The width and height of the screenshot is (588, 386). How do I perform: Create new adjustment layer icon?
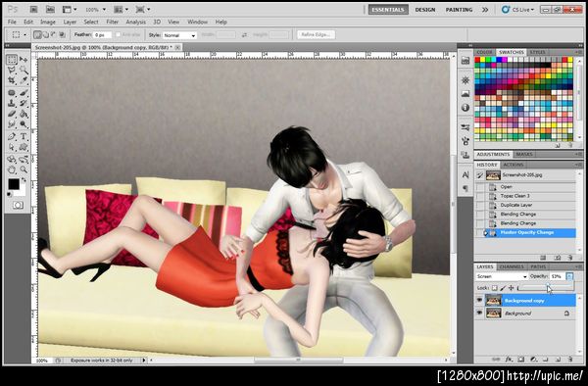click(x=533, y=359)
